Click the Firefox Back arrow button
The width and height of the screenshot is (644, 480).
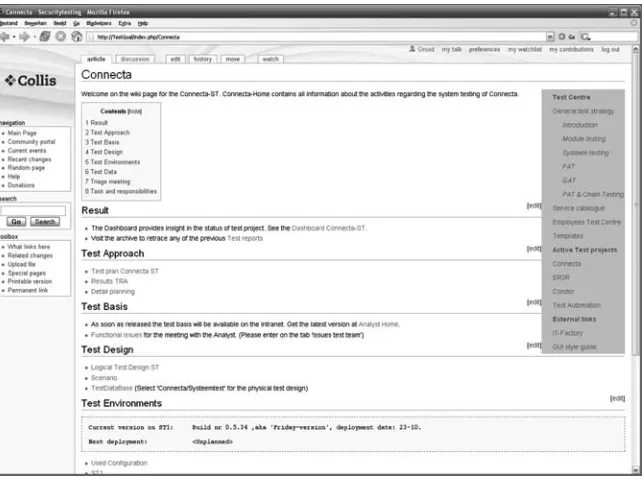pos(5,37)
